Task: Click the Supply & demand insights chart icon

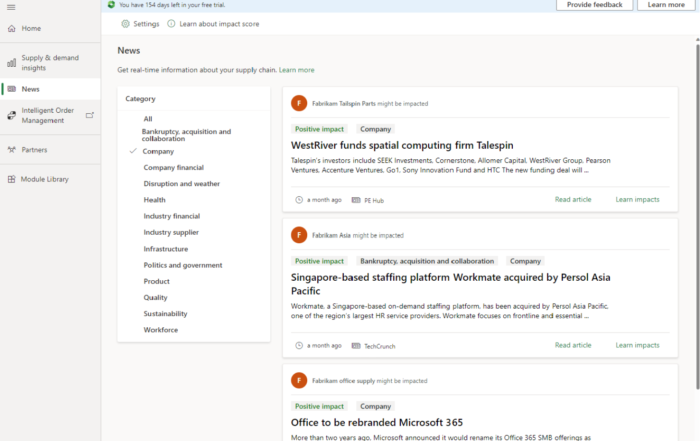Action: (x=12, y=63)
